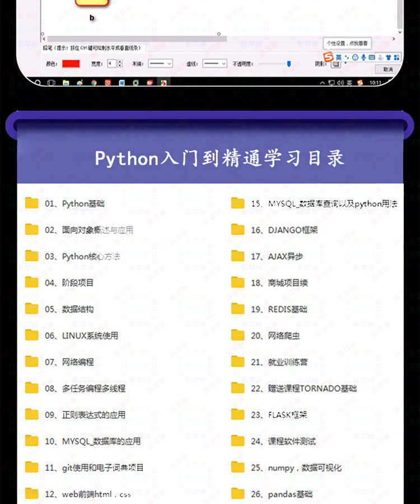Open the 18、商城项目续 folder icon
The height and width of the screenshot is (504, 420).
238,282
